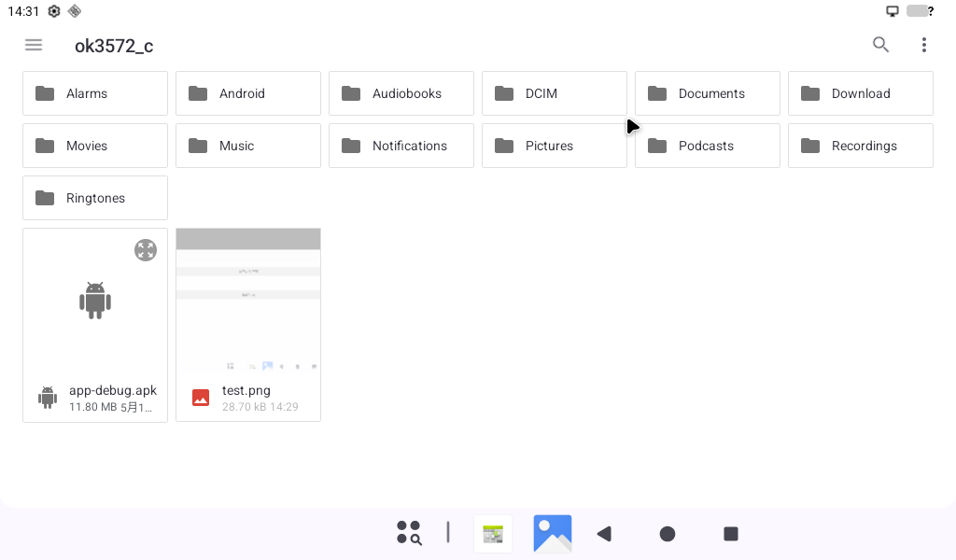Open the Music folder
The image size is (956, 560).
coord(248,146)
